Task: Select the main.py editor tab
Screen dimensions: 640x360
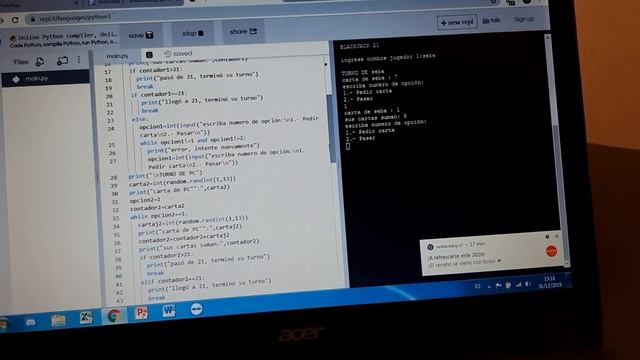Action: pyautogui.click(x=117, y=56)
